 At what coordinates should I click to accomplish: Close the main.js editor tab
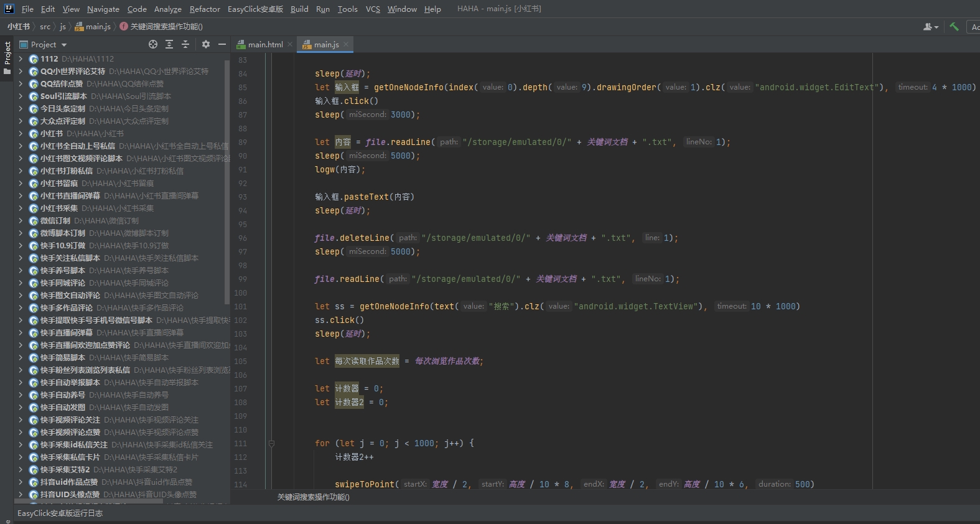tap(346, 44)
